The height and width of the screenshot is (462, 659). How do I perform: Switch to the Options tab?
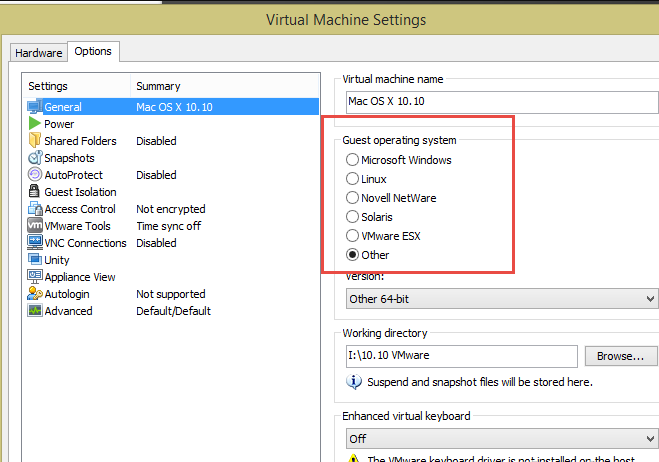93,51
